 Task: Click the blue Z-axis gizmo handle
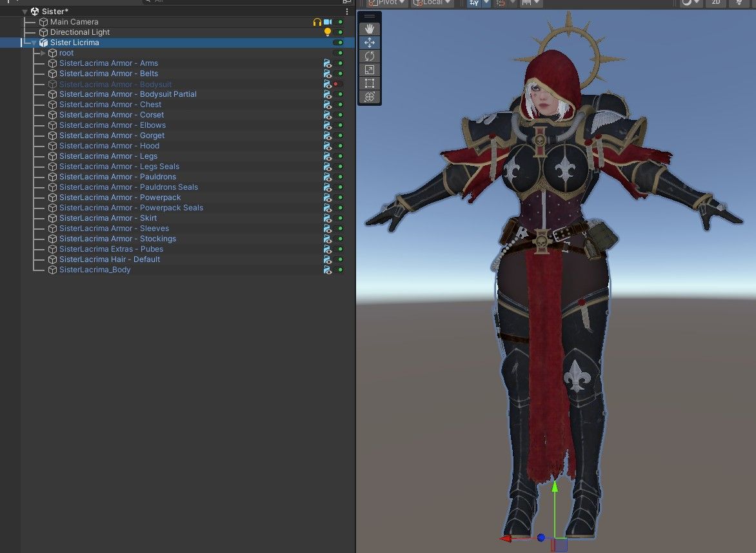tap(541, 537)
